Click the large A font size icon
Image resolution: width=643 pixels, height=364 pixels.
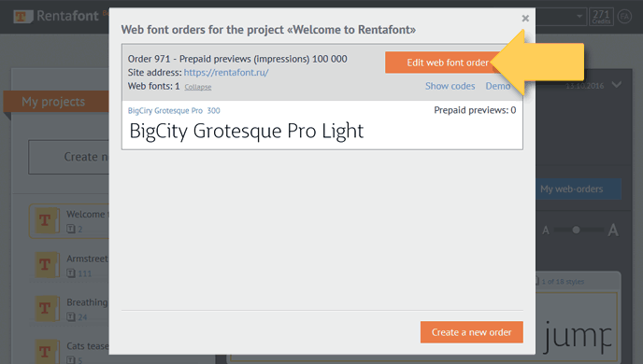613,231
